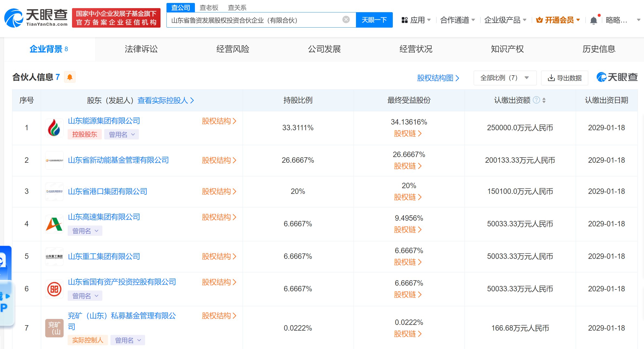Click into the company search input field
This screenshot has height=349, width=644.
pos(254,20)
